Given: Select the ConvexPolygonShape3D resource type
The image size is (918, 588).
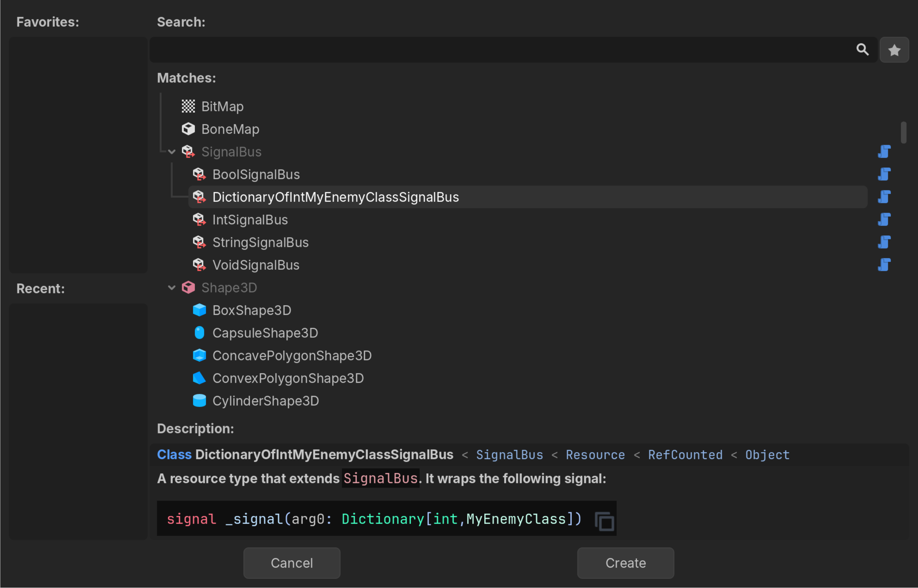Looking at the screenshot, I should [x=288, y=378].
